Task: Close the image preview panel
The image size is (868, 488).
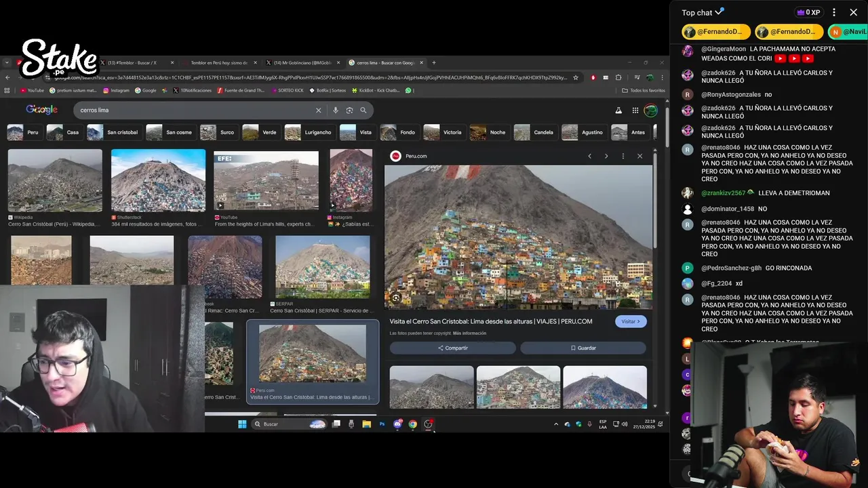Action: (x=639, y=156)
